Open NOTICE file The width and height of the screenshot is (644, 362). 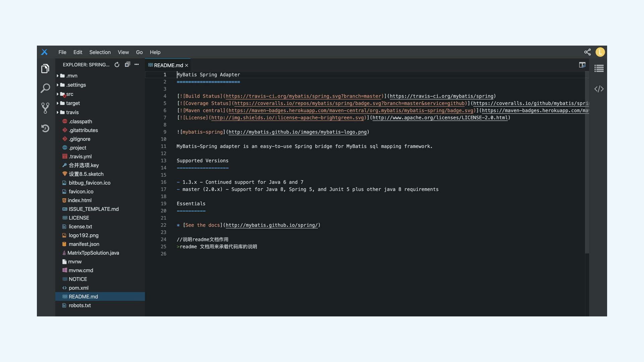pos(100,279)
